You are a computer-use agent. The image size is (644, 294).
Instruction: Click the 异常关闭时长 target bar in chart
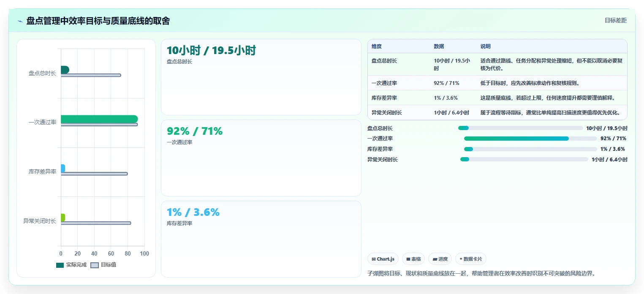(96, 223)
